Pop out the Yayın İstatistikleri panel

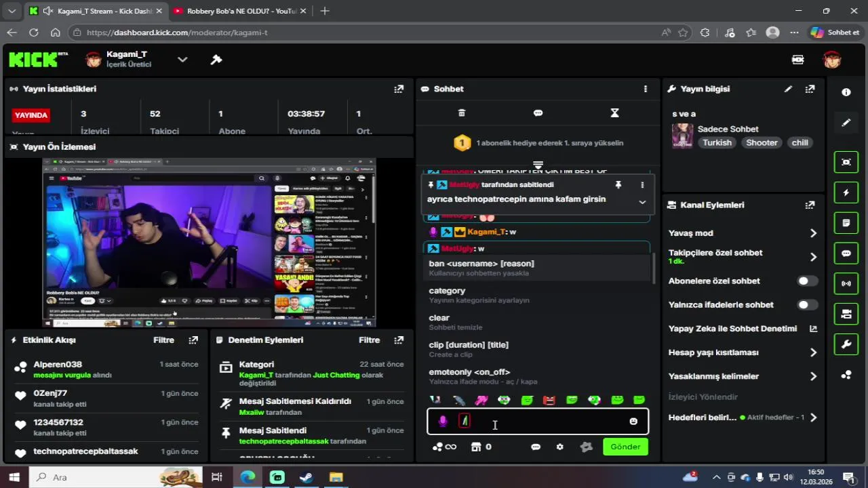[399, 89]
